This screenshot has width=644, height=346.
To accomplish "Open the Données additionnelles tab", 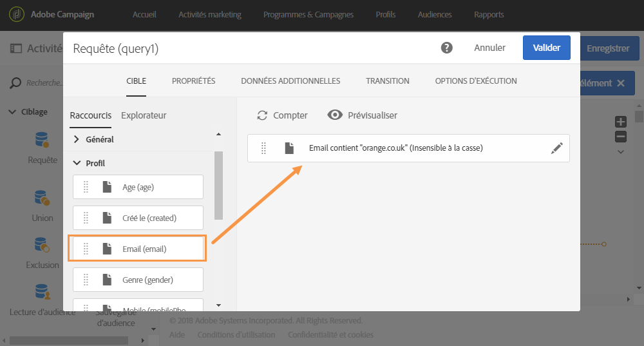I will click(290, 81).
